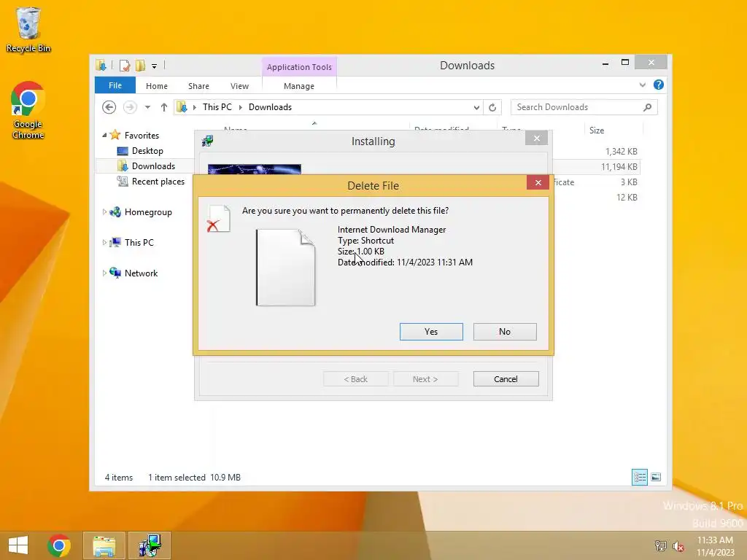The height and width of the screenshot is (560, 747).
Task: Expand the address bar history dropdown
Action: coord(476,108)
